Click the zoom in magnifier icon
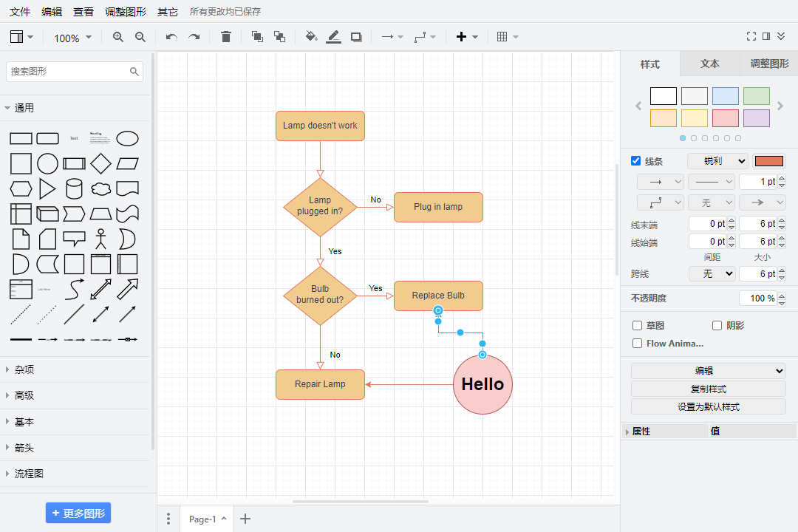The width and height of the screenshot is (798, 532). (x=118, y=37)
